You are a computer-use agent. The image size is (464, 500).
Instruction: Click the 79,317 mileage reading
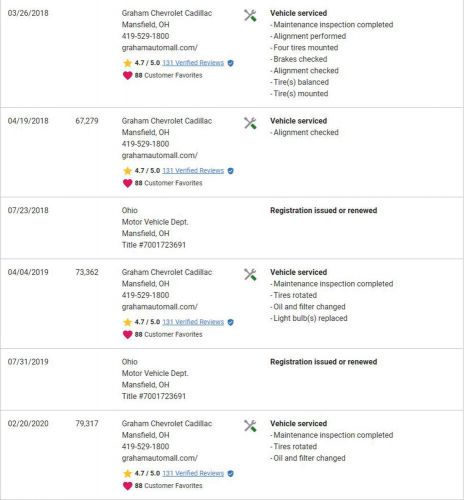point(87,423)
